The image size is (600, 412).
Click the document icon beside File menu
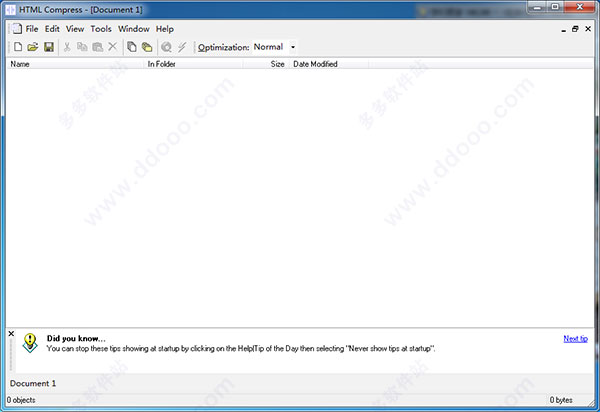(16, 29)
